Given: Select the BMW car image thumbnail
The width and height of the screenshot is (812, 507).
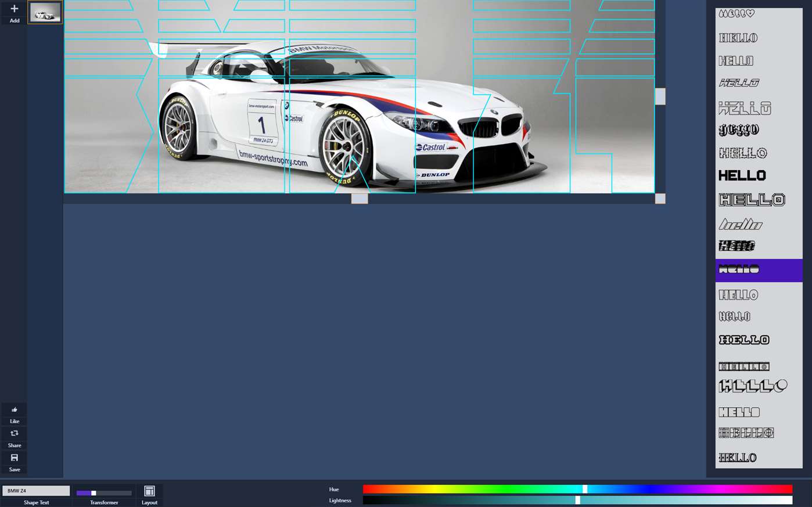Looking at the screenshot, I should tap(45, 12).
